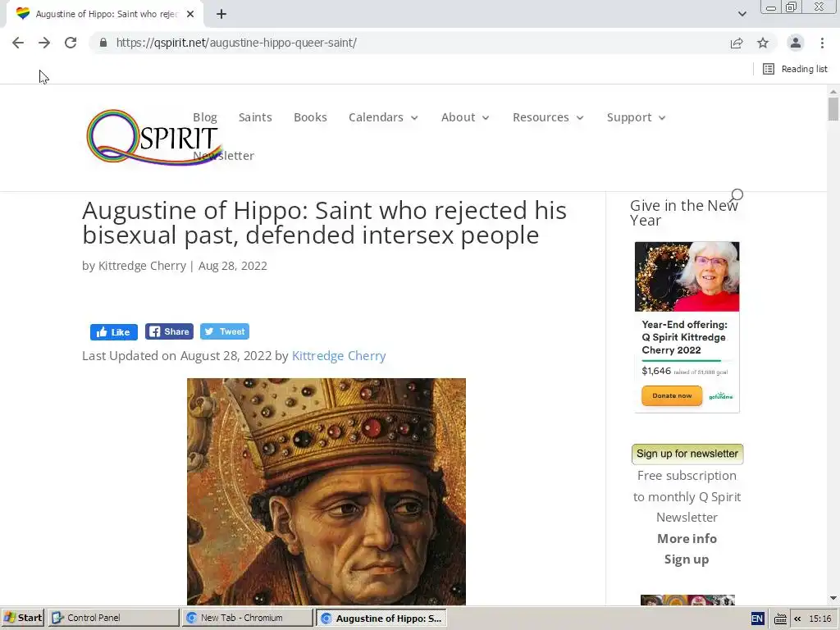This screenshot has width=840, height=630.
Task: Expand the About dropdown menu
Action: 465,117
